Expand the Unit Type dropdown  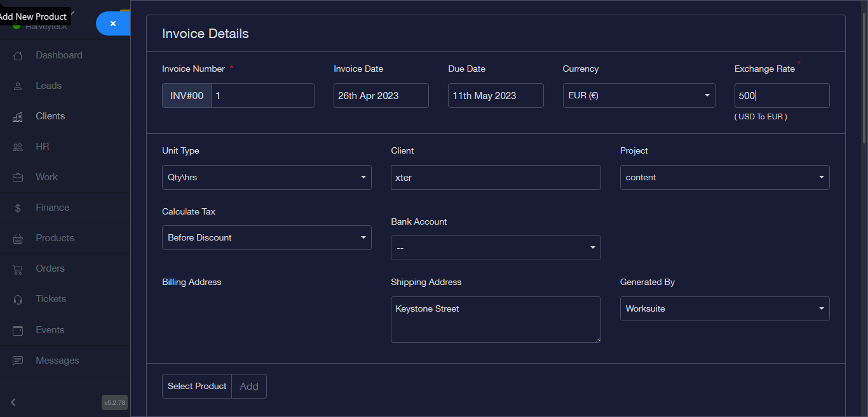click(x=266, y=178)
